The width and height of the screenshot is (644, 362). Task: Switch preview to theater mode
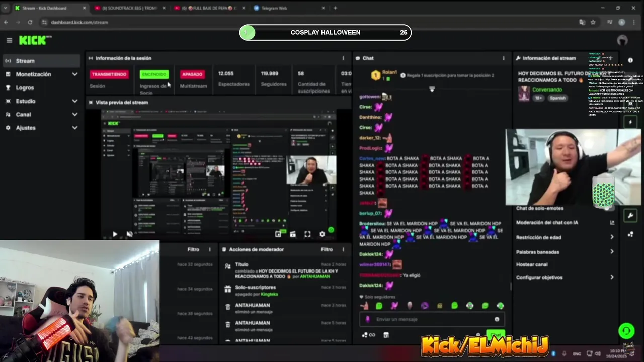(x=293, y=234)
